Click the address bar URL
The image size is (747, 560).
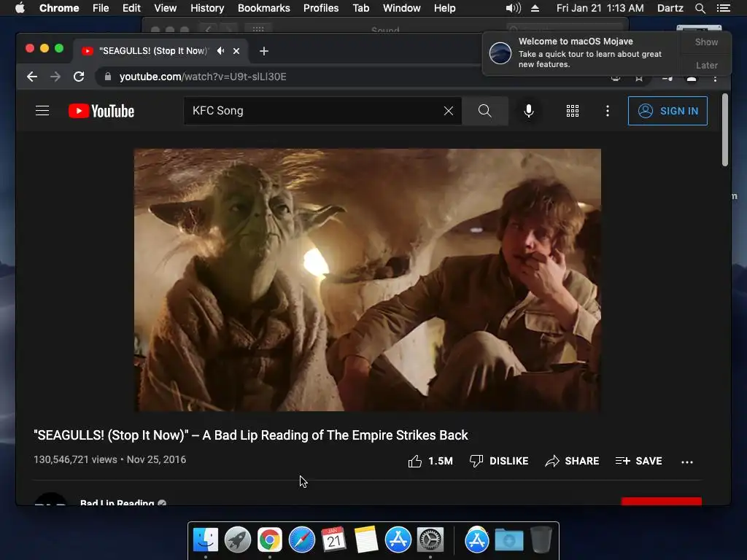pos(203,77)
